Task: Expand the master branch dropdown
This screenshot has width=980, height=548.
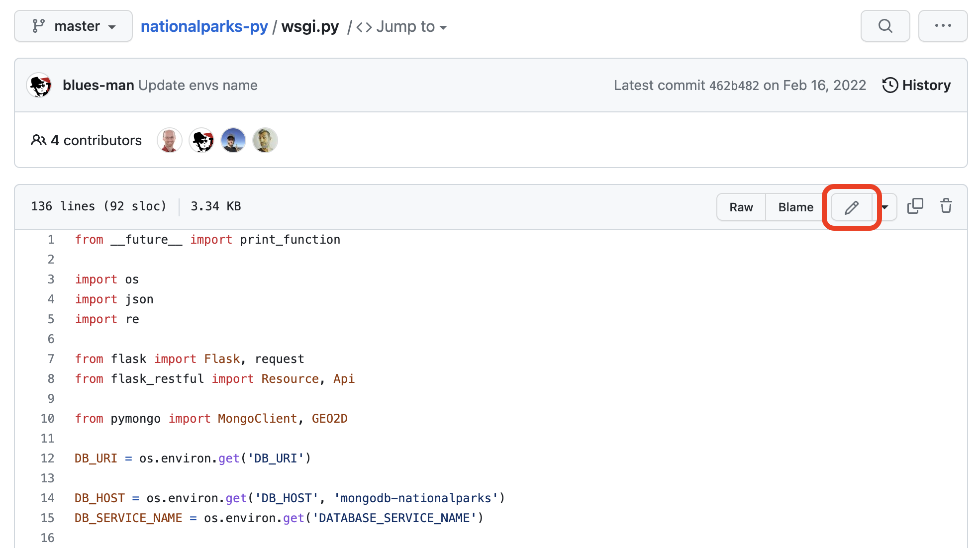Action: (x=74, y=26)
